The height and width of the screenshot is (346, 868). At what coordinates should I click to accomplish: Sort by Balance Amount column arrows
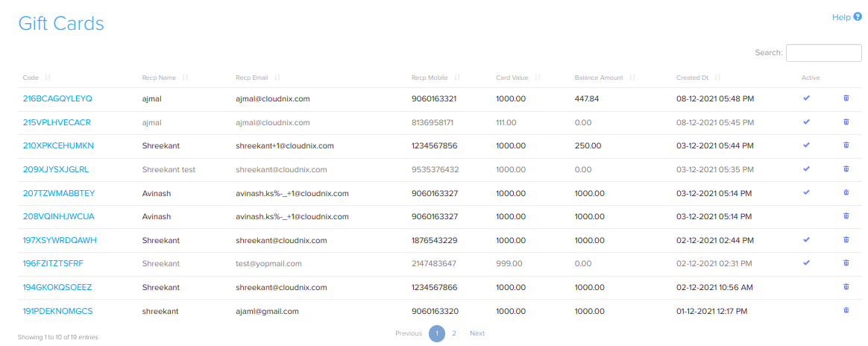coord(632,78)
